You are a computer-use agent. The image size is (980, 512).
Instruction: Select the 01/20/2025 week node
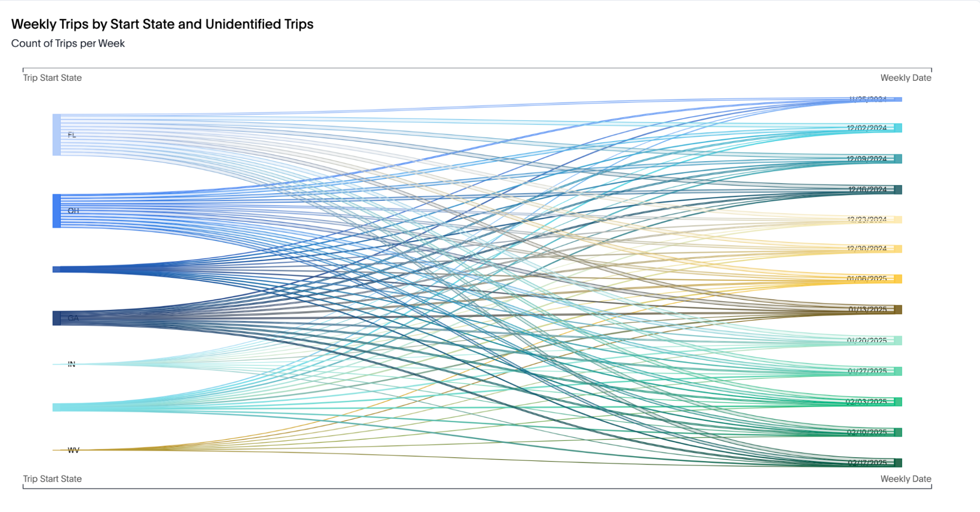coord(898,341)
